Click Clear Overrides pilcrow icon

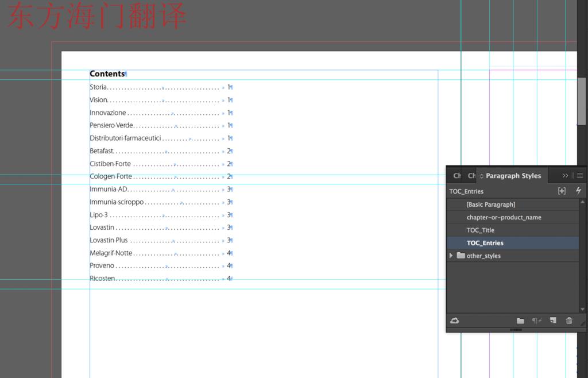point(537,321)
